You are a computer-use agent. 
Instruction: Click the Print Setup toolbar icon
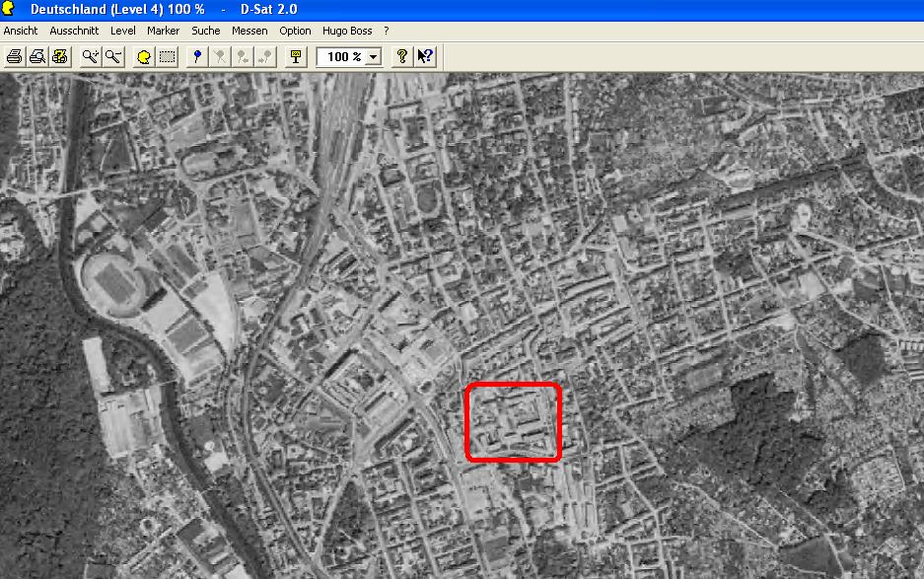point(59,56)
